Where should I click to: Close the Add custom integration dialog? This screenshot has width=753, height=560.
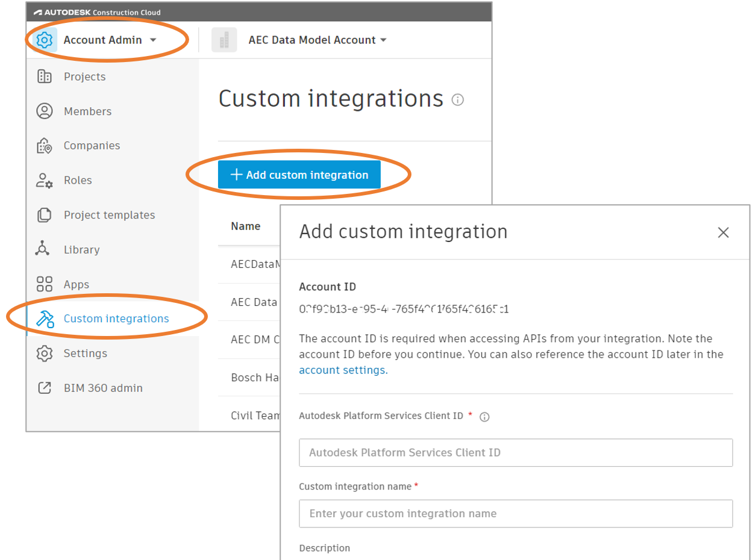723,232
